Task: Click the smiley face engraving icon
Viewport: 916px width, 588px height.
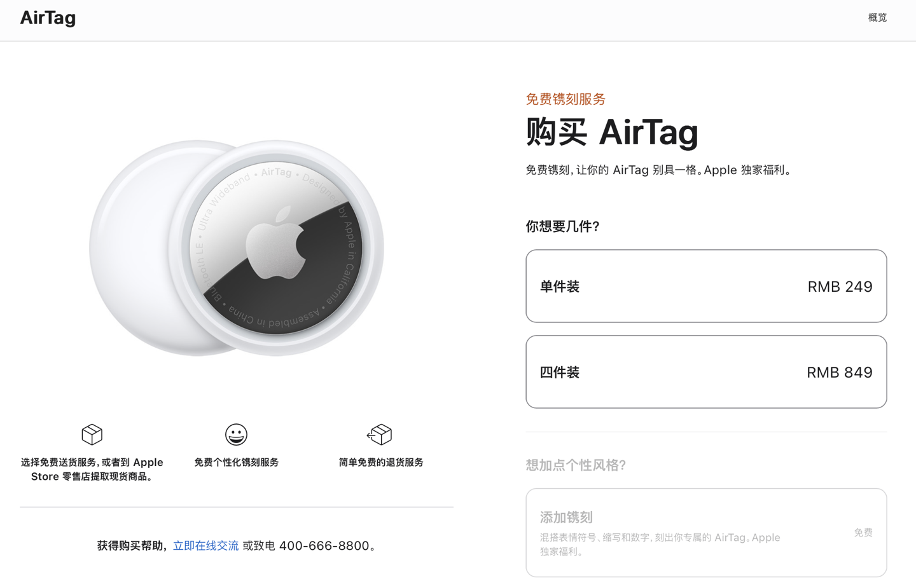Action: 236,435
